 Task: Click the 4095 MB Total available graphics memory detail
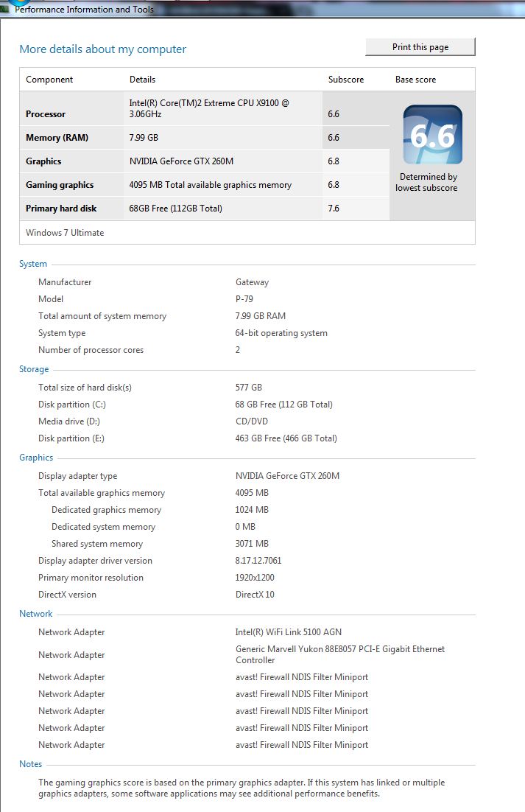(210, 185)
